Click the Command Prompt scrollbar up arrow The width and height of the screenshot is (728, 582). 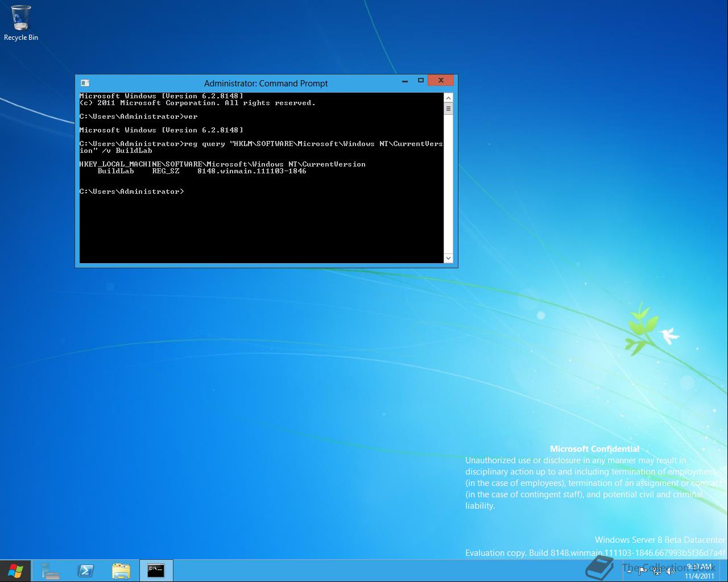click(x=448, y=98)
